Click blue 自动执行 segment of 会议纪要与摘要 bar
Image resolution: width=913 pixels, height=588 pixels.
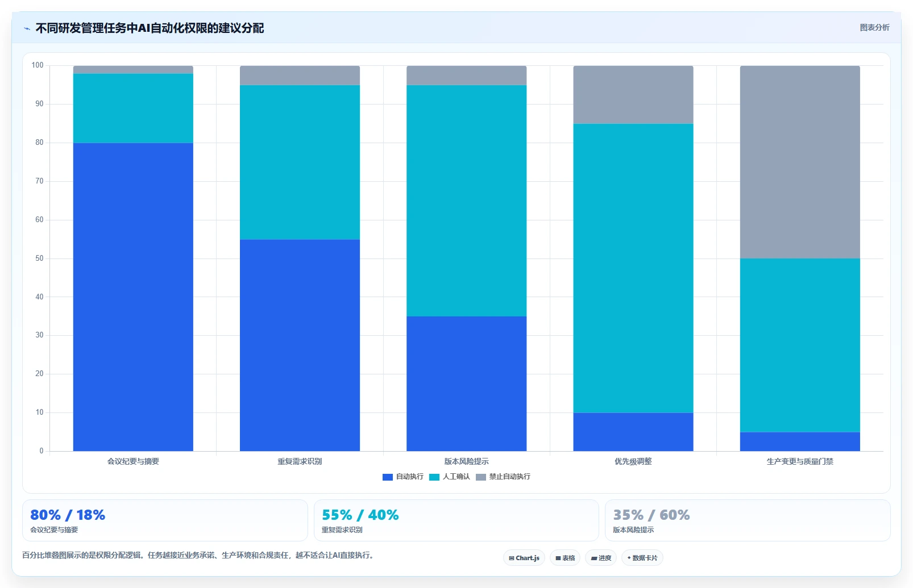point(133,297)
